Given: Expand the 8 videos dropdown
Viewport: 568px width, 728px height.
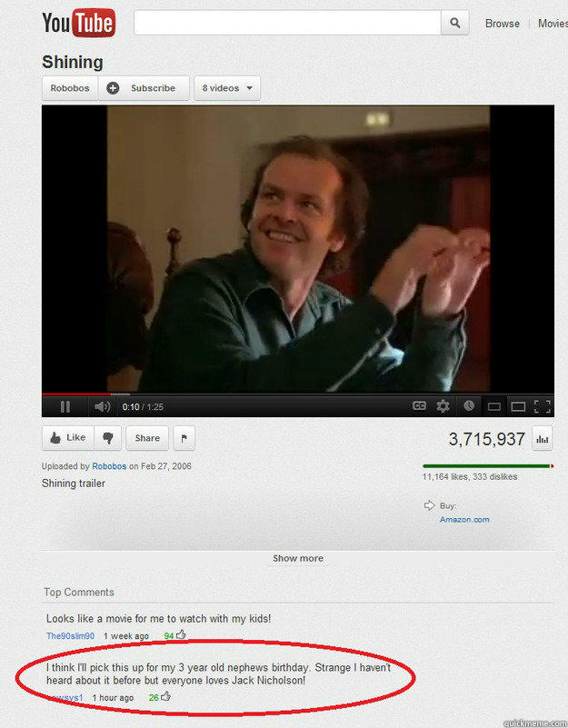Looking at the screenshot, I should pos(227,88).
